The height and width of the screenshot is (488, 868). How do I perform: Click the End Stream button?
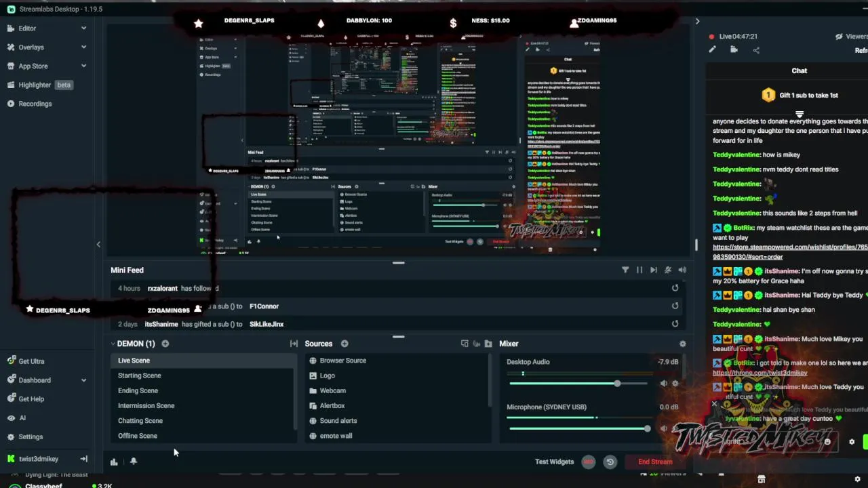(x=655, y=462)
